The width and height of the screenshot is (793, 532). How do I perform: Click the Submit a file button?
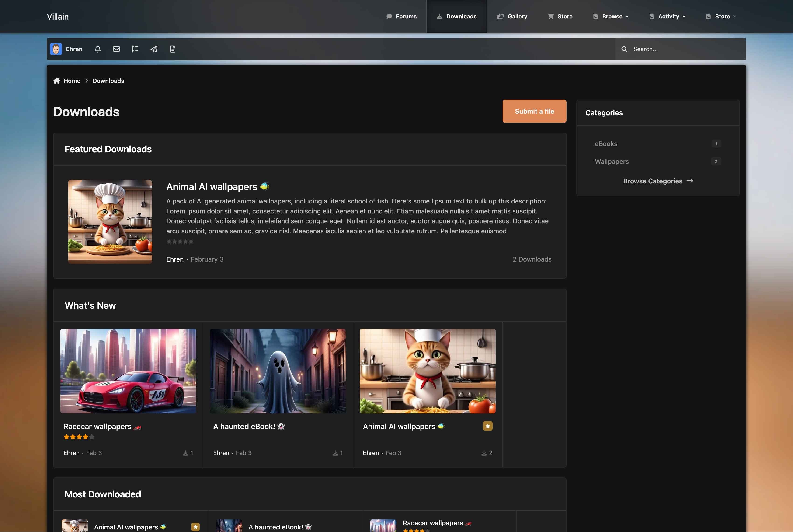(534, 111)
